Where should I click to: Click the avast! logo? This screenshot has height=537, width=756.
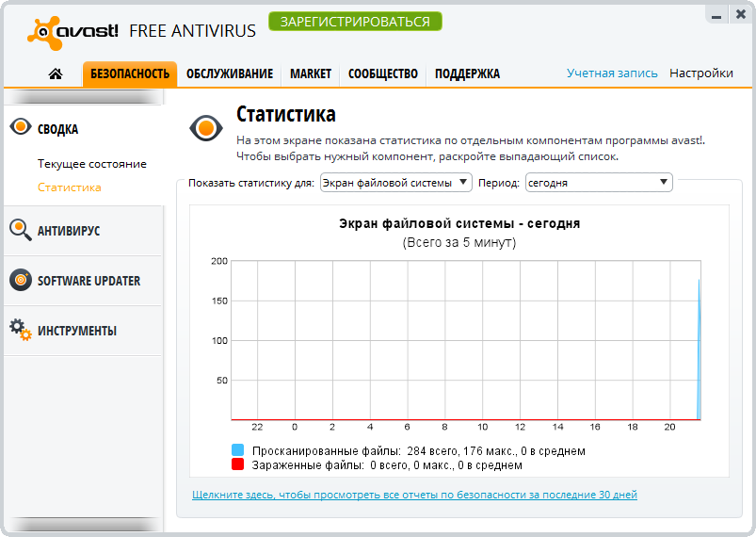72,32
